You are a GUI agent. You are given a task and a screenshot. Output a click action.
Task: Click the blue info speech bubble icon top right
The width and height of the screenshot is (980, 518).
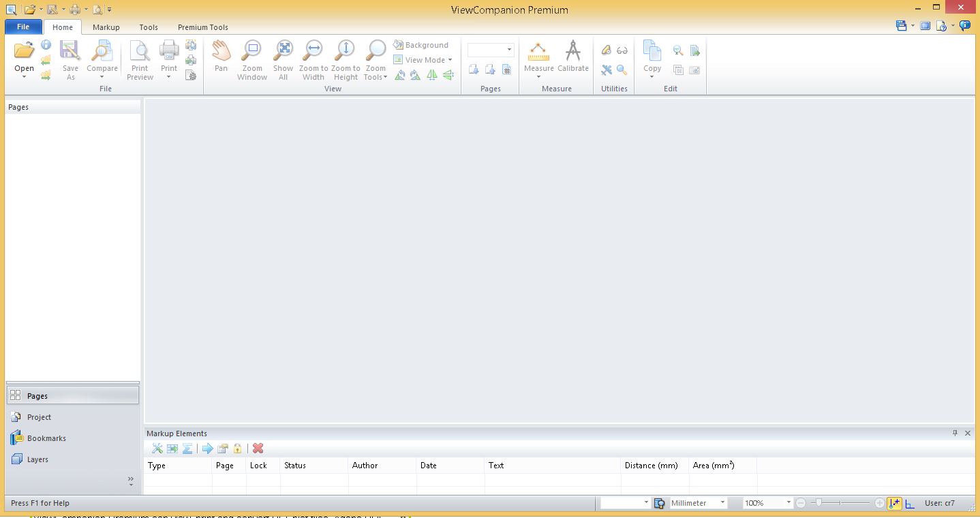pyautogui.click(x=965, y=26)
